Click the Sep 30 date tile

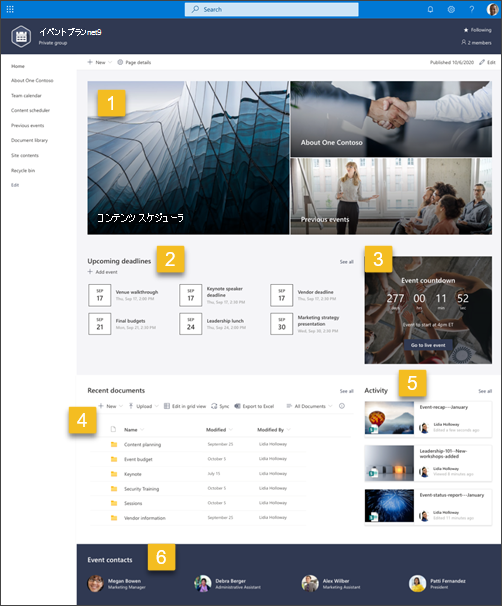[x=282, y=324]
